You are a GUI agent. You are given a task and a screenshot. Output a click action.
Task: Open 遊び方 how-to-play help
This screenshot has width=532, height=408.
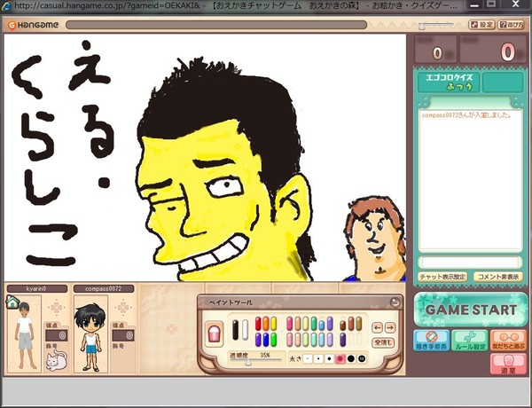pos(511,25)
